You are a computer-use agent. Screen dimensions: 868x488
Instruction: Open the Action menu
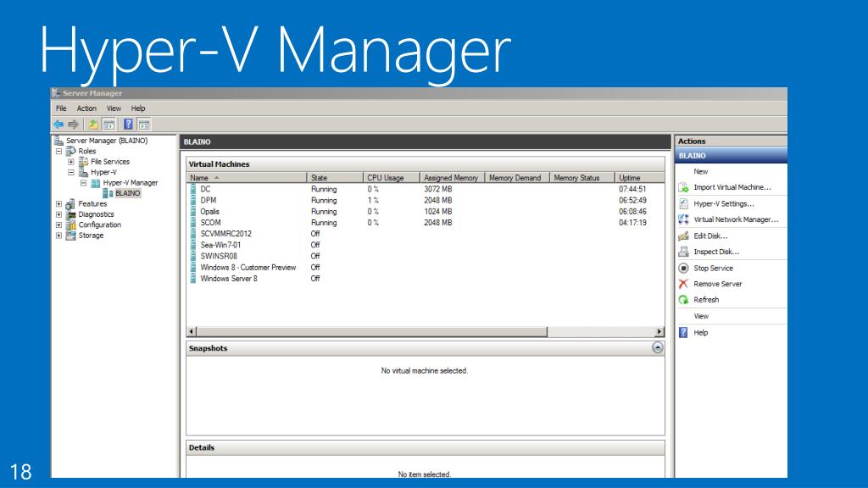pyautogui.click(x=86, y=108)
